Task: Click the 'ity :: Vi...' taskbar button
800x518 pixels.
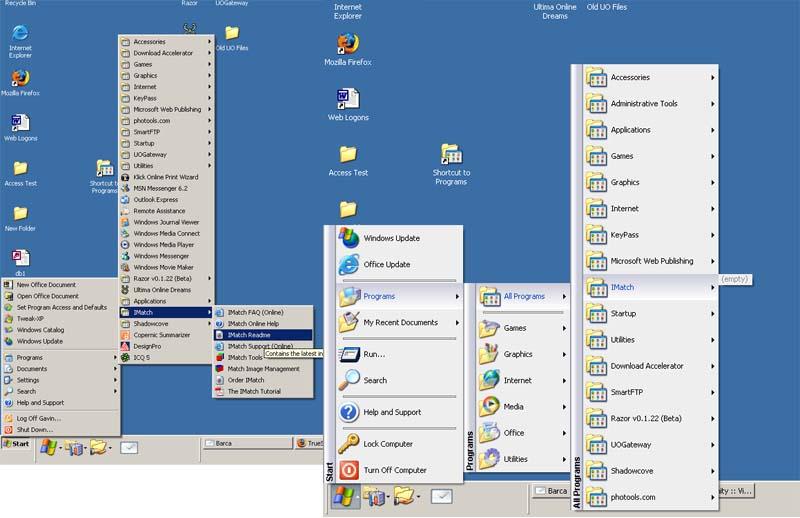Action: click(735, 491)
